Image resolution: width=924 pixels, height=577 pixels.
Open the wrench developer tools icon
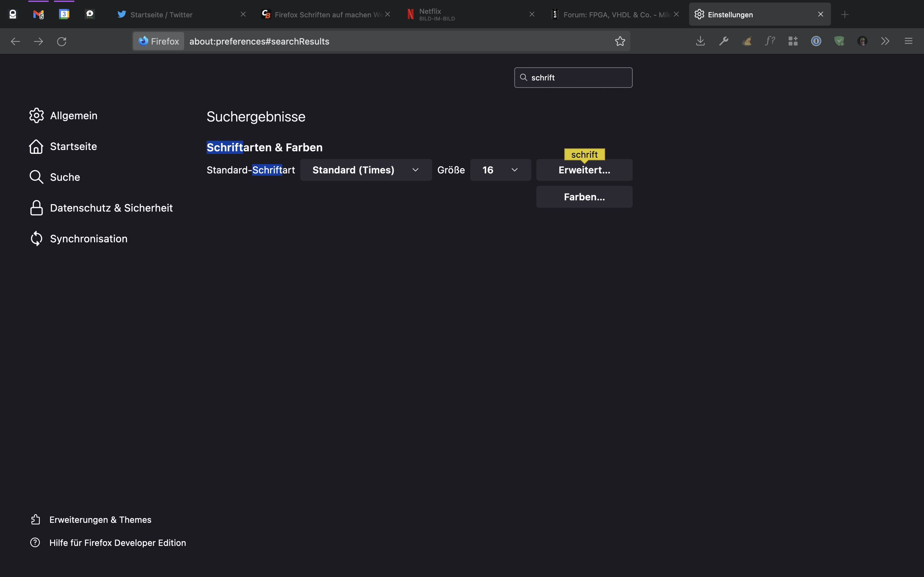(x=723, y=41)
